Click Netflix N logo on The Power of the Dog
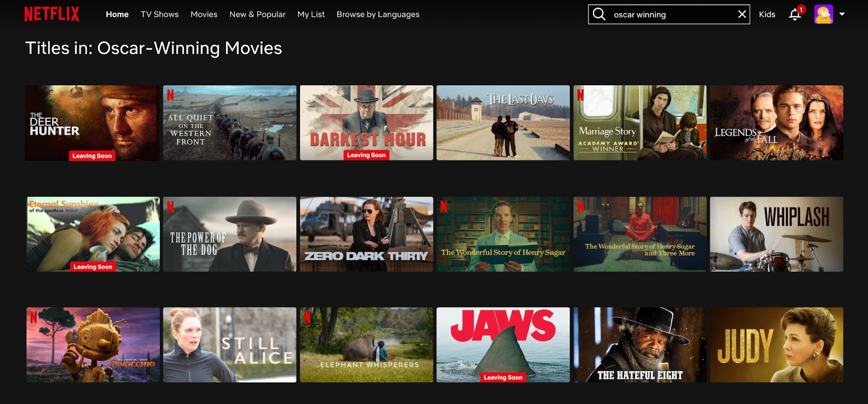 click(170, 206)
